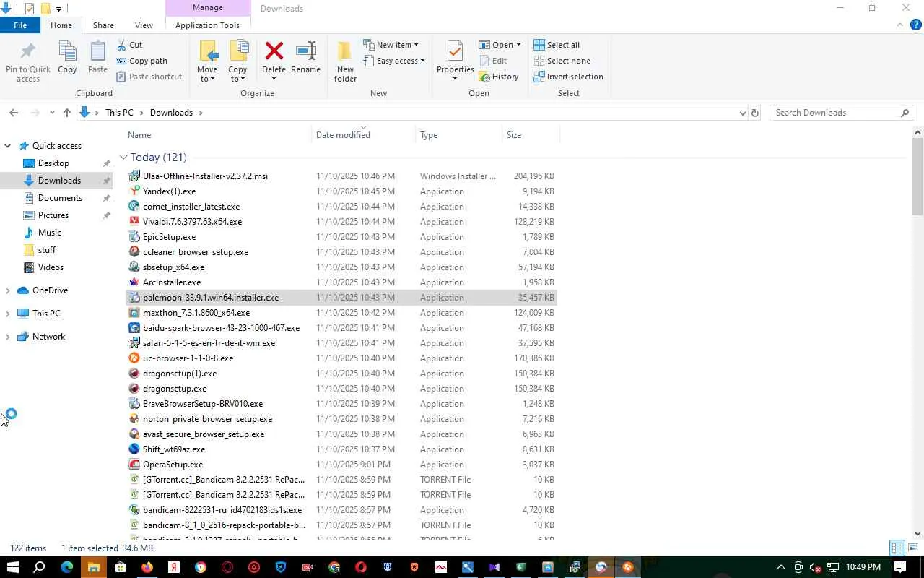924x578 pixels.
Task: Sort files by the Size column
Action: click(x=531, y=135)
